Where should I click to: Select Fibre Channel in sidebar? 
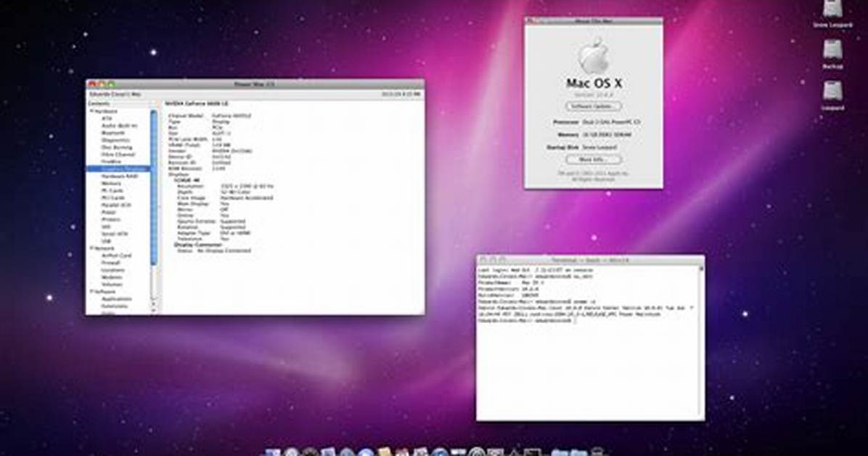point(118,155)
